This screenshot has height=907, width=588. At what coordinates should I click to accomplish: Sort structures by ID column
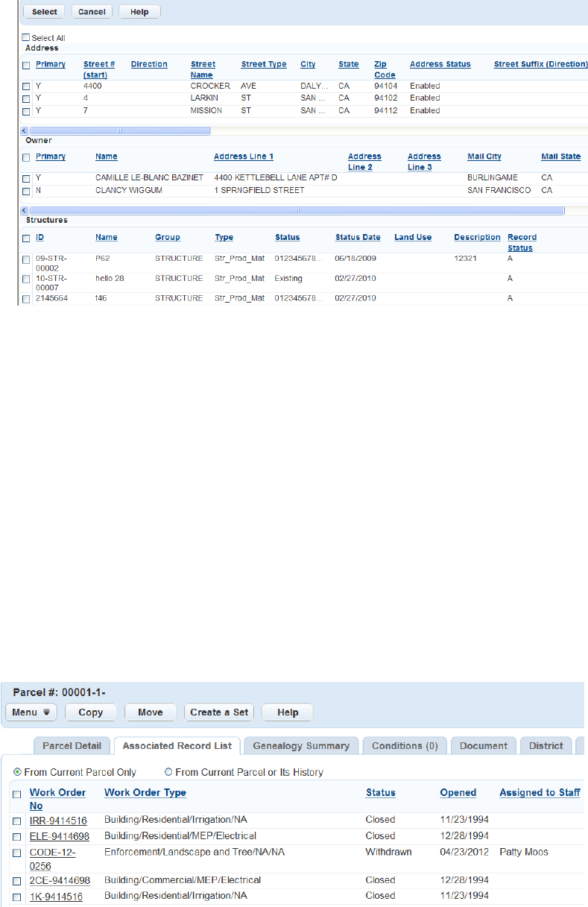pyautogui.click(x=40, y=237)
